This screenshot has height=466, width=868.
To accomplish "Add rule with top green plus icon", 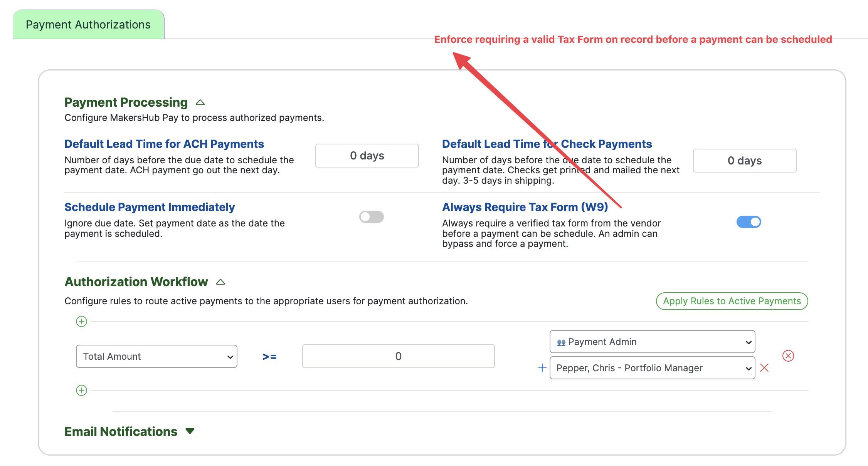I will pos(82,322).
